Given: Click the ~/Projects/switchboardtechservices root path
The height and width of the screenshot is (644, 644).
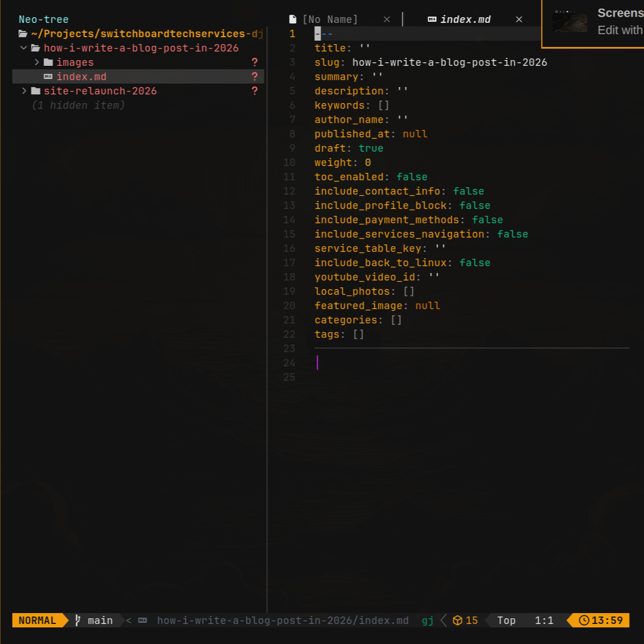Looking at the screenshot, I should coord(147,34).
